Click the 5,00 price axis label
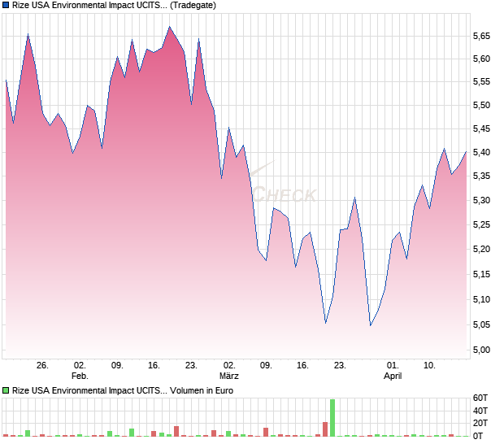504x444 pixels. click(483, 350)
